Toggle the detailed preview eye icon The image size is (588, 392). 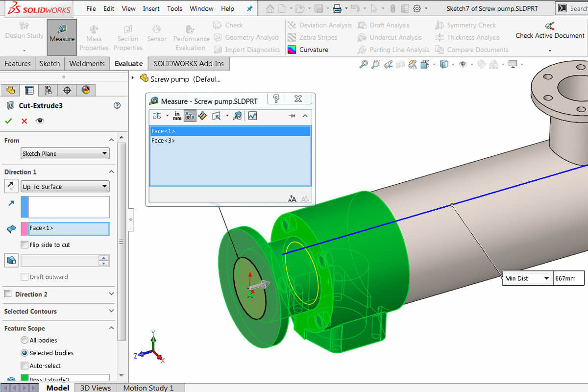[40, 121]
